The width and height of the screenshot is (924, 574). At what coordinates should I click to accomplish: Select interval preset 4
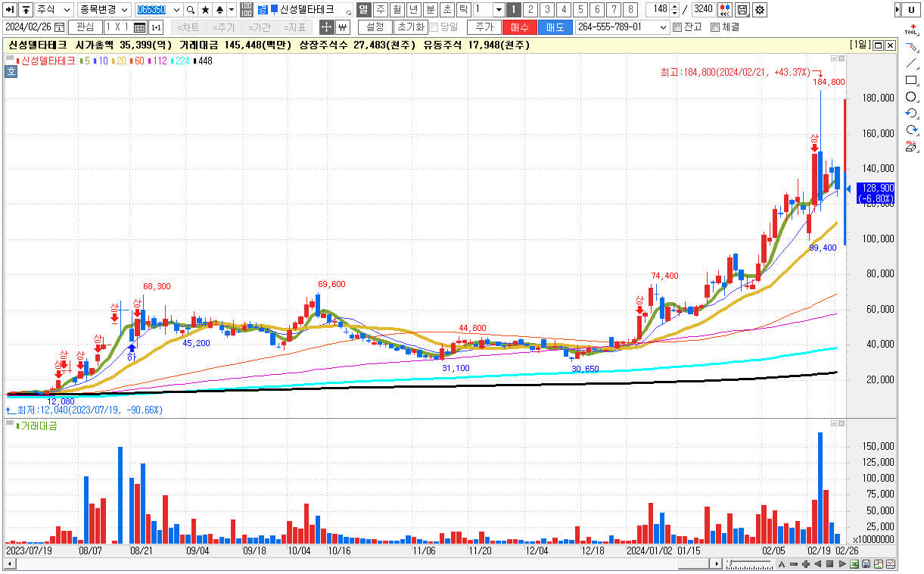coord(563,10)
